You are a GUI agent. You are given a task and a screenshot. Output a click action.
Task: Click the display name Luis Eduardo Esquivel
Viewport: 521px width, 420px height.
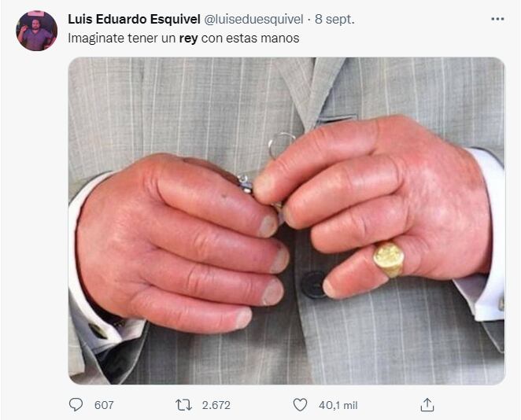coord(134,19)
